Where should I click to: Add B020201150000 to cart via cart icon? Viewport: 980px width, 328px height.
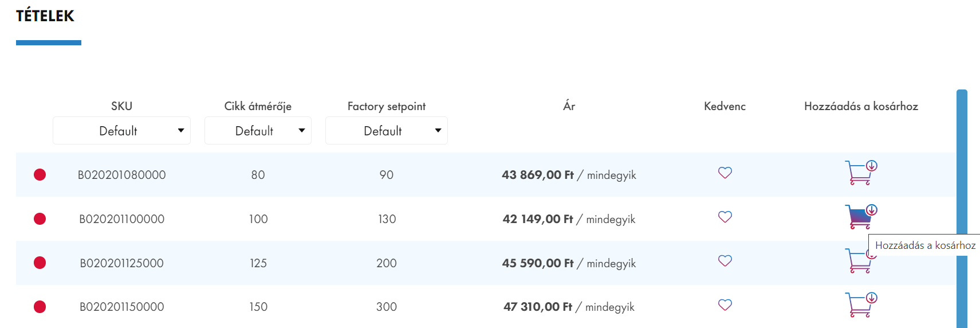pos(861,304)
